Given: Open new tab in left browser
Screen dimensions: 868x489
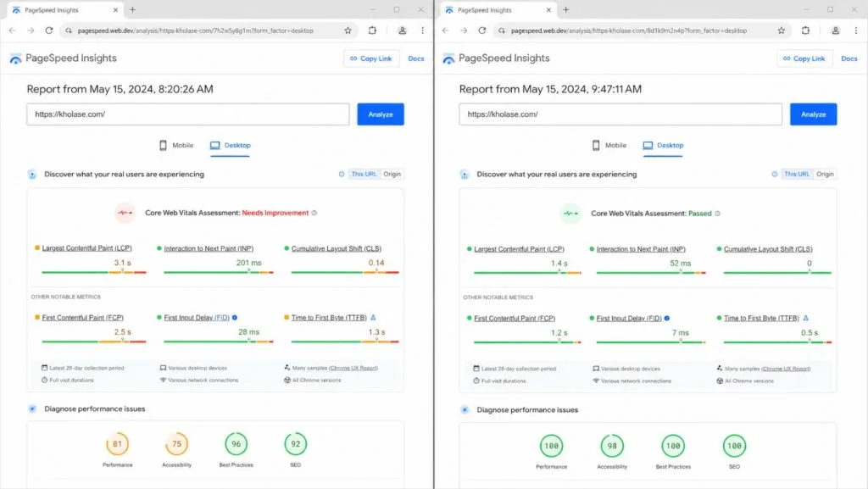Looking at the screenshot, I should click(132, 10).
